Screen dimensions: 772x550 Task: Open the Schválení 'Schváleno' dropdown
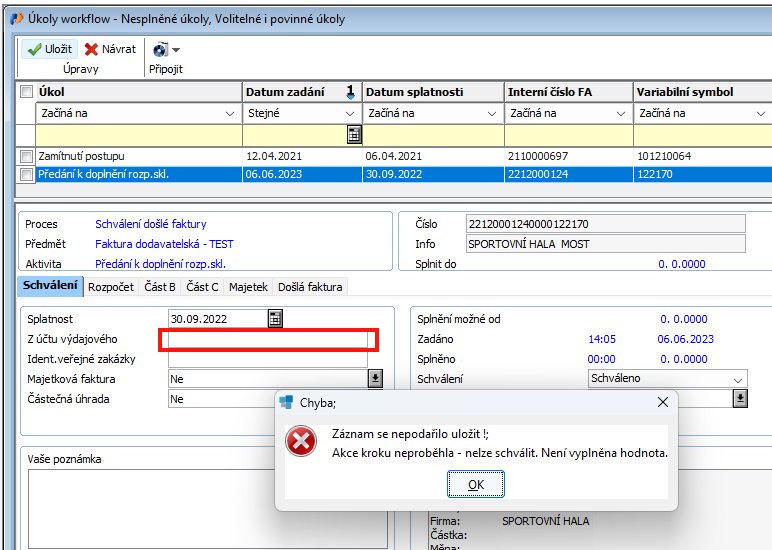point(738,379)
